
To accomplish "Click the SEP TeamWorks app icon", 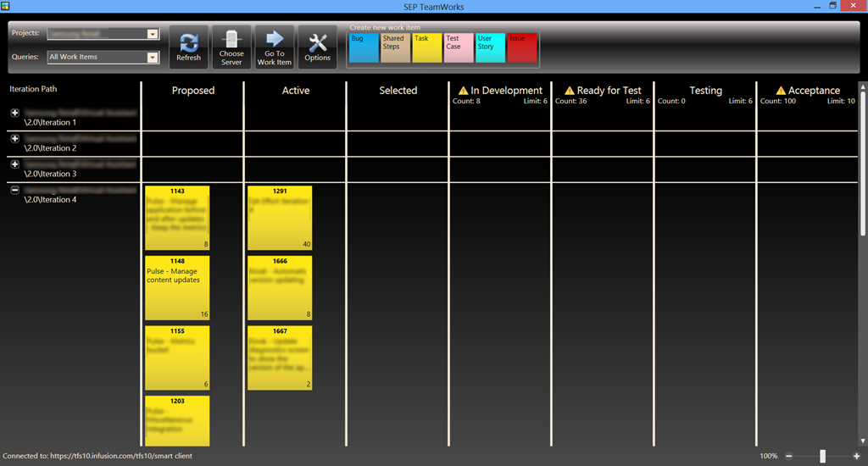I will (6, 6).
